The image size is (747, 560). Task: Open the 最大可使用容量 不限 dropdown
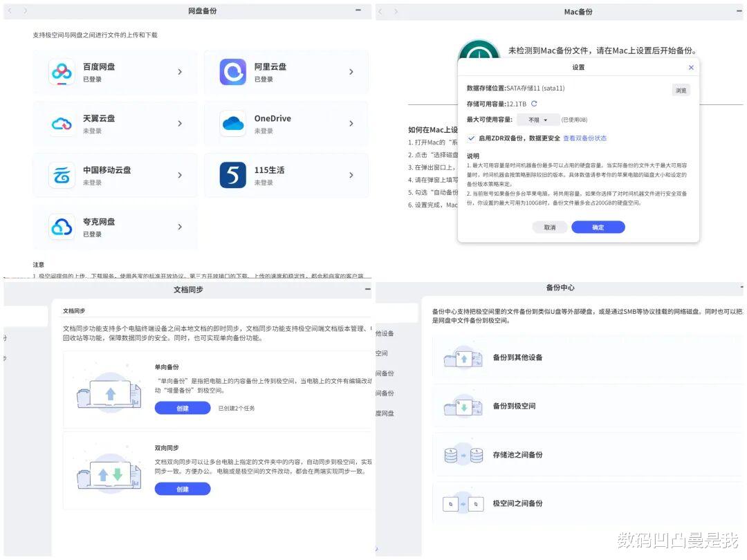click(x=538, y=120)
